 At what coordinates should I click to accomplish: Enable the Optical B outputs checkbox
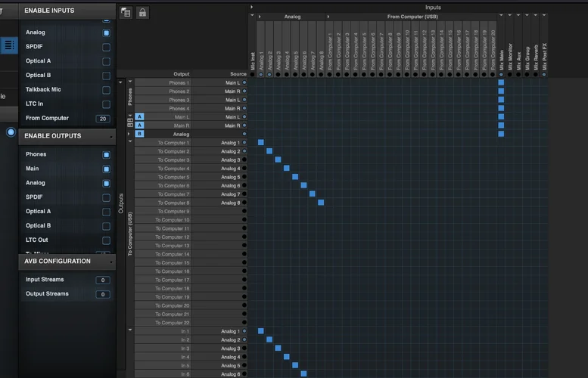point(106,226)
